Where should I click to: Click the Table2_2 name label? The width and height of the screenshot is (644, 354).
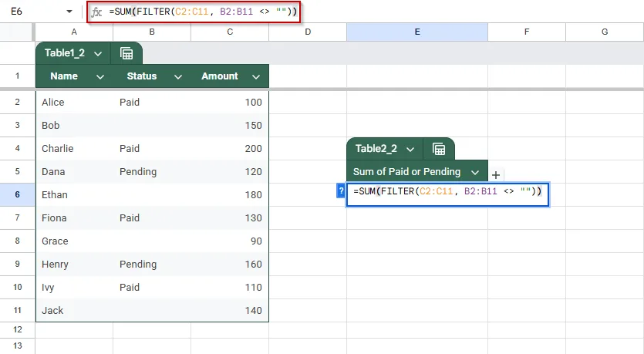click(x=376, y=149)
